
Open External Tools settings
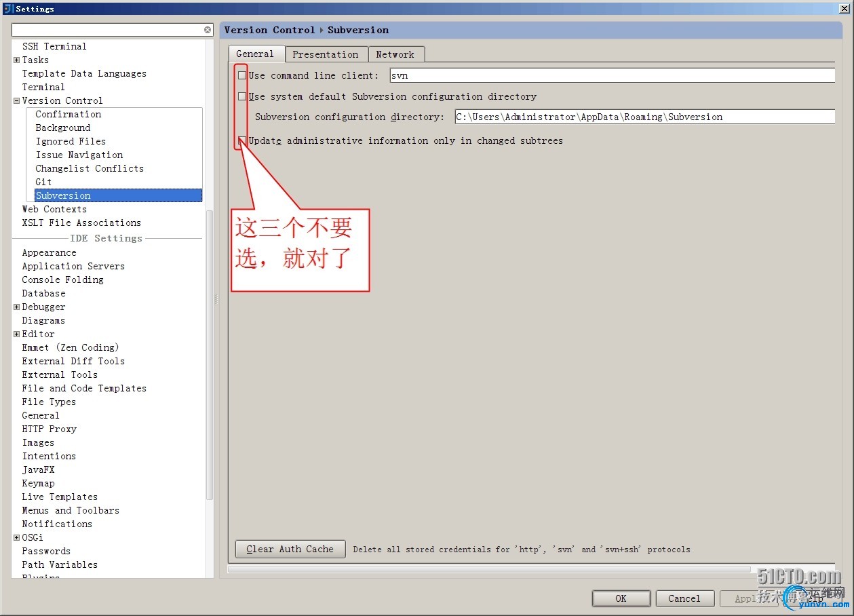[60, 374]
